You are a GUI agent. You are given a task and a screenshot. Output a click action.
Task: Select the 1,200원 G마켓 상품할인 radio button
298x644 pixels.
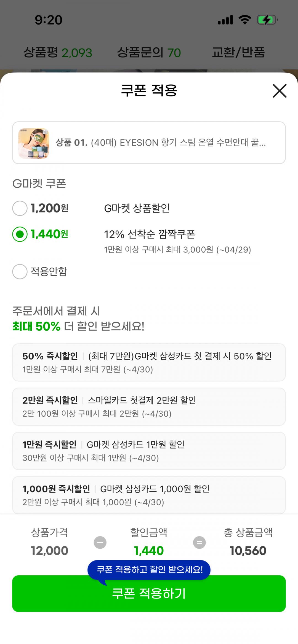(20, 208)
